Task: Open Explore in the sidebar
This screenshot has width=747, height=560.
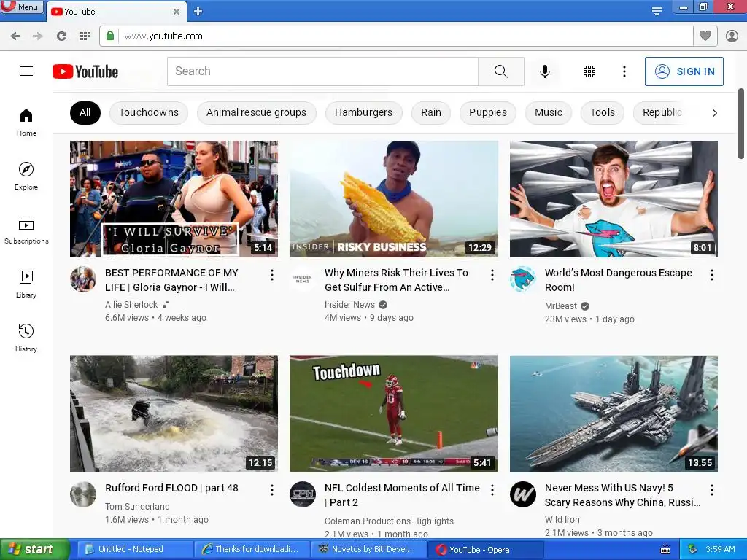Action: coord(26,176)
